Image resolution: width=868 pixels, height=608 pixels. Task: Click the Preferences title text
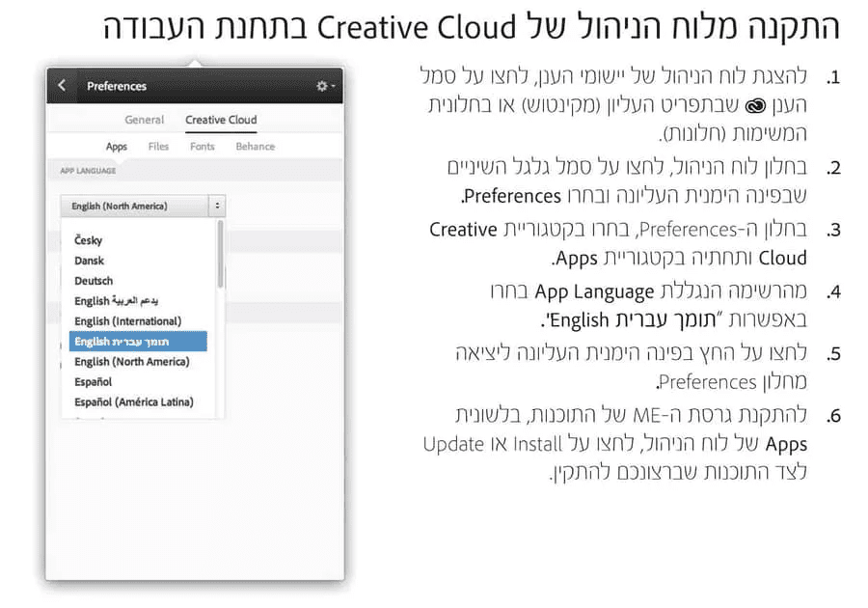[117, 86]
